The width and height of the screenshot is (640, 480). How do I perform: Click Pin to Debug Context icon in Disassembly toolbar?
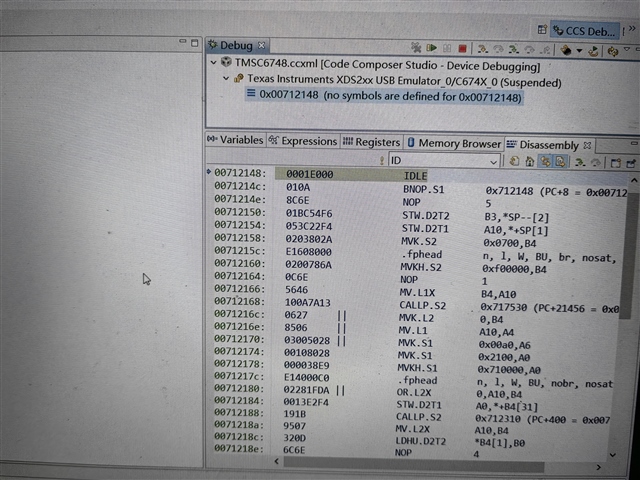[x=631, y=164]
